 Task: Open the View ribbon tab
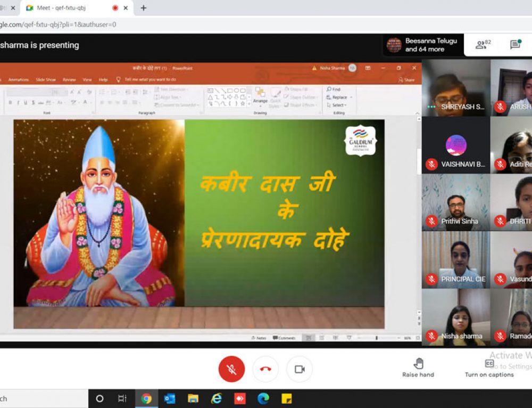pyautogui.click(x=87, y=79)
